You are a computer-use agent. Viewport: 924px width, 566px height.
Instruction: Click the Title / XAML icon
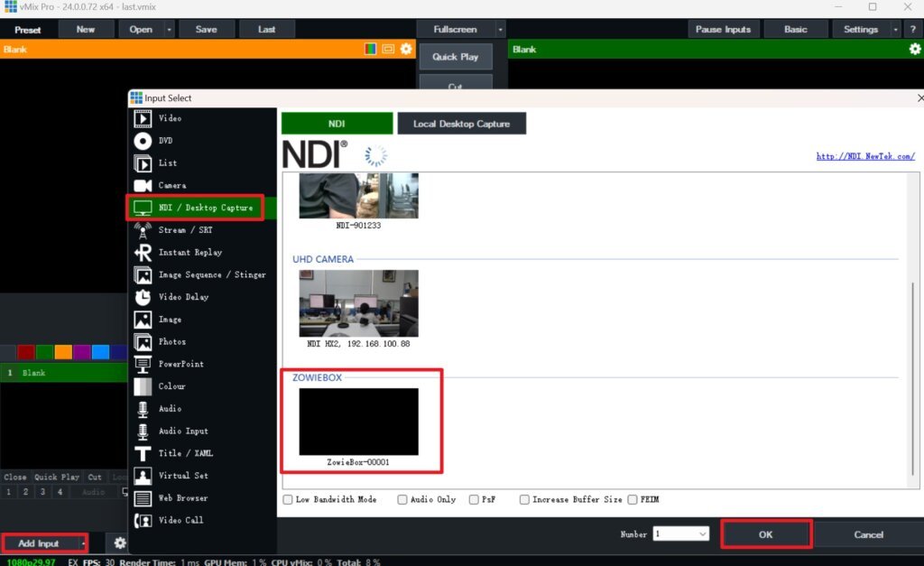pos(143,453)
